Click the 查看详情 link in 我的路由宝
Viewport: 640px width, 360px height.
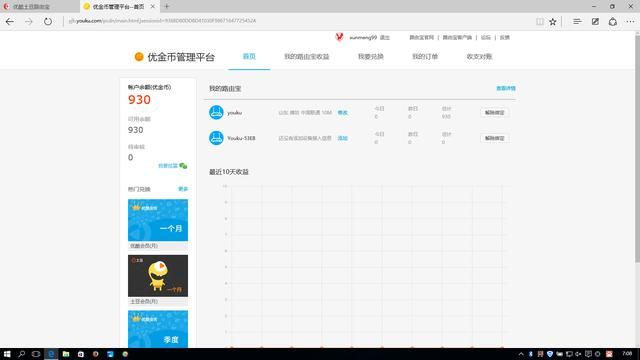tap(506, 88)
